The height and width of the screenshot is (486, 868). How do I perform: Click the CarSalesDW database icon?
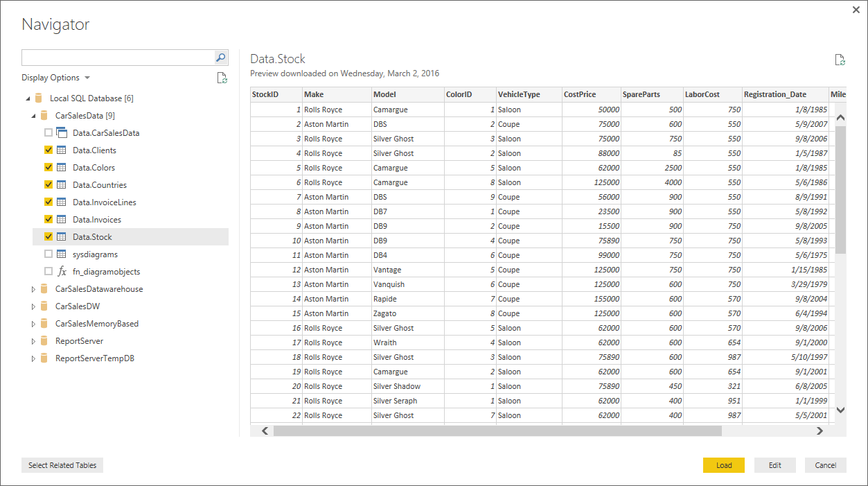point(44,306)
